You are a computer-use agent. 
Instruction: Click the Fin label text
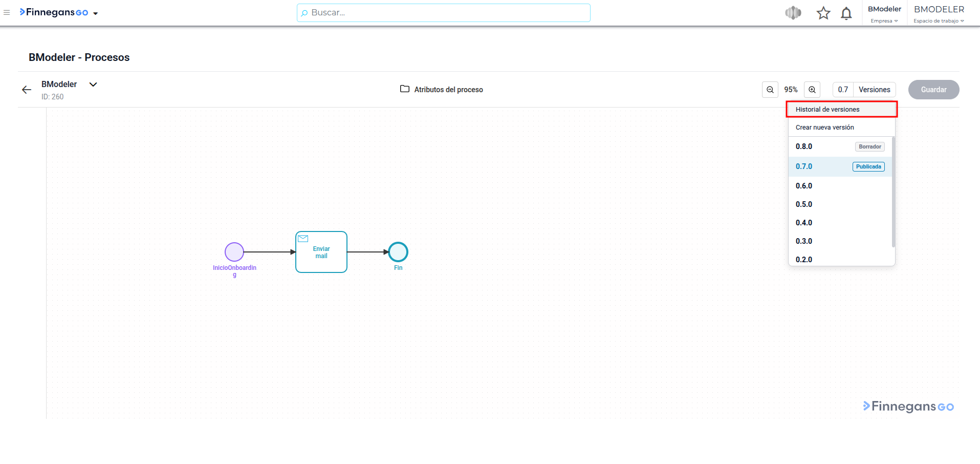pyautogui.click(x=398, y=268)
